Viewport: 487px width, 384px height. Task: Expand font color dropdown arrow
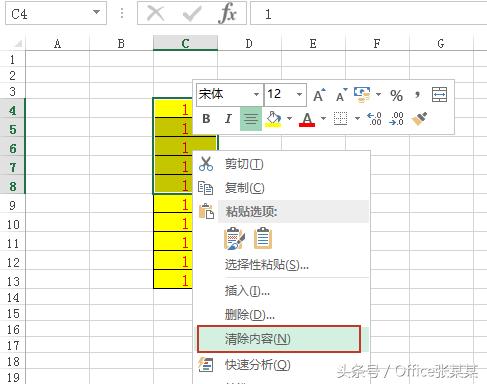[323, 119]
